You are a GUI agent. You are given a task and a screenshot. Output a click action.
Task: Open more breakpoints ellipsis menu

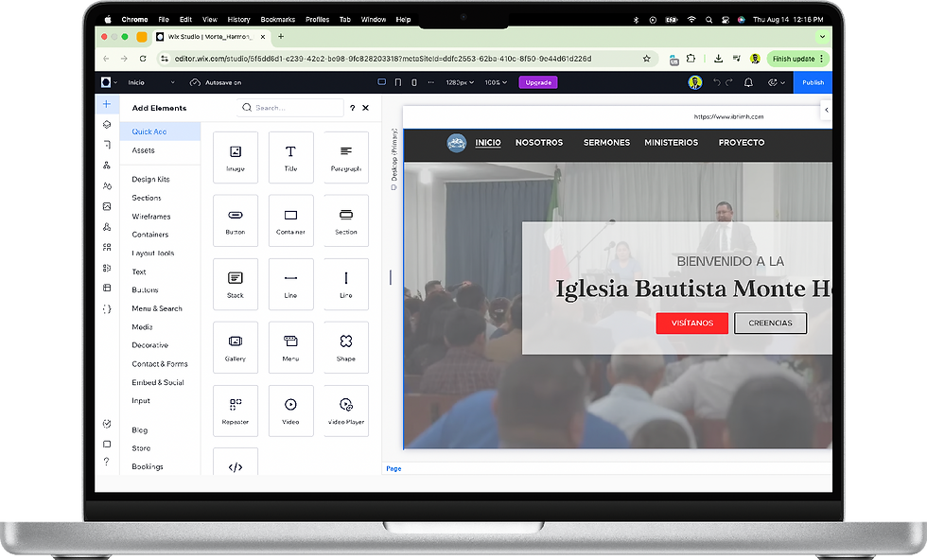430,82
